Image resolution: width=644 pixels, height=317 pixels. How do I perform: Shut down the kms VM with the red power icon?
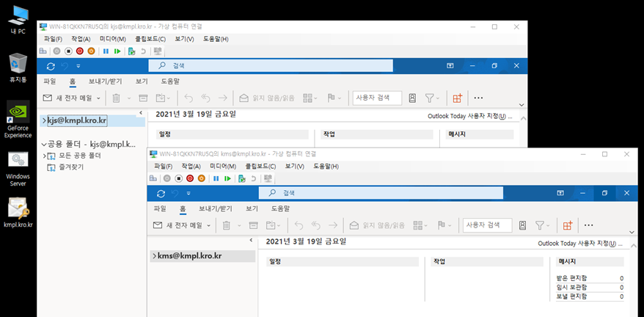[190, 178]
